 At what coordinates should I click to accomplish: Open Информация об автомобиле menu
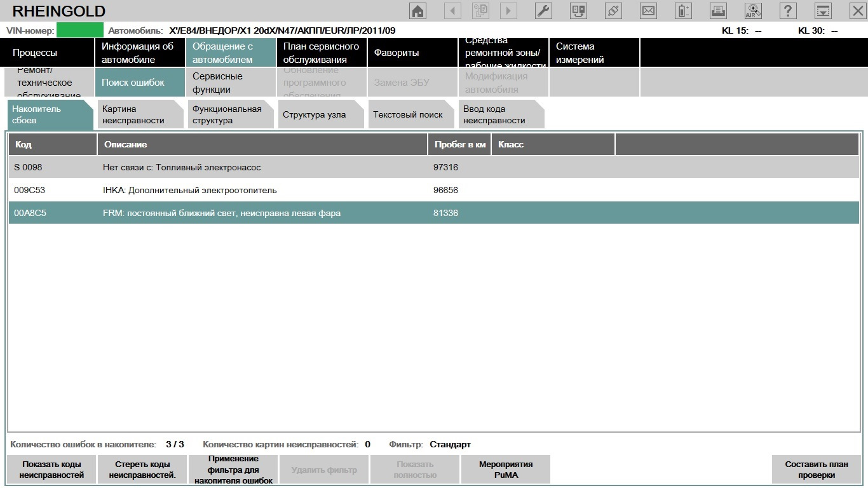click(x=140, y=53)
